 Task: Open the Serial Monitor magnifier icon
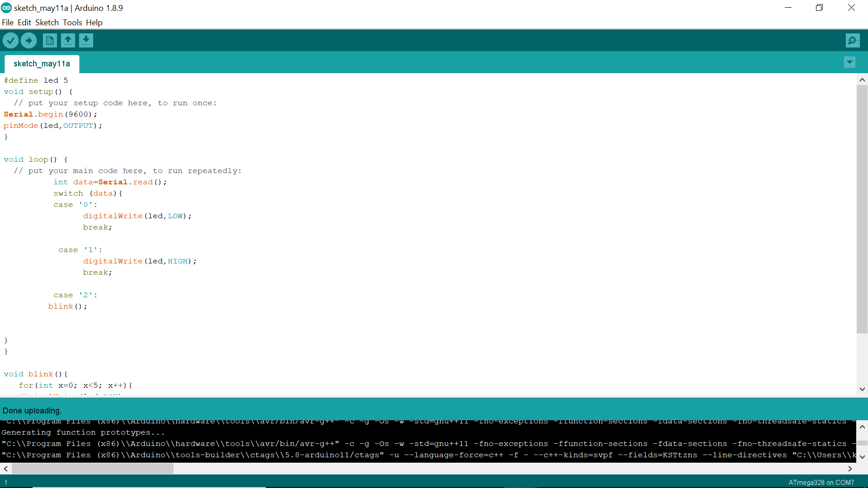852,41
